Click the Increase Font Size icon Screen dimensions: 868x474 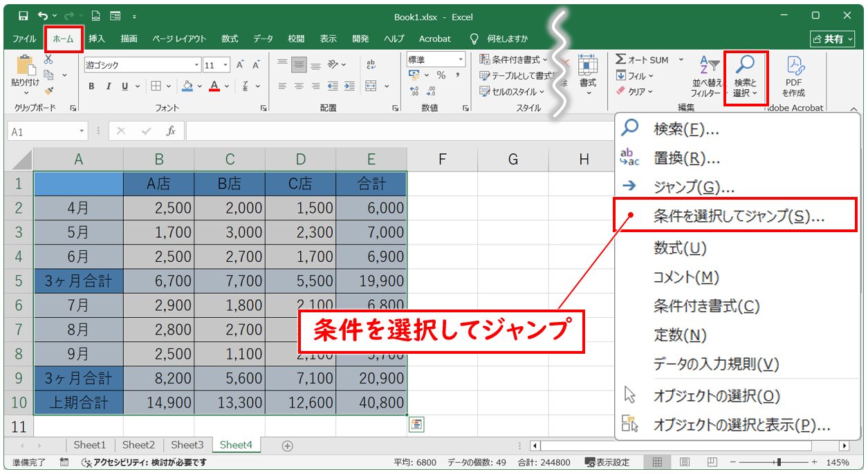240,65
